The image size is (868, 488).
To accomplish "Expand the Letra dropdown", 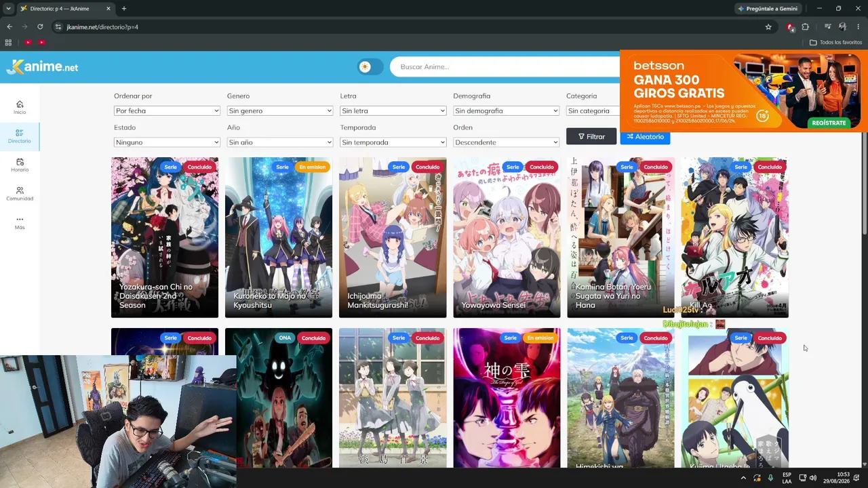I will (393, 110).
